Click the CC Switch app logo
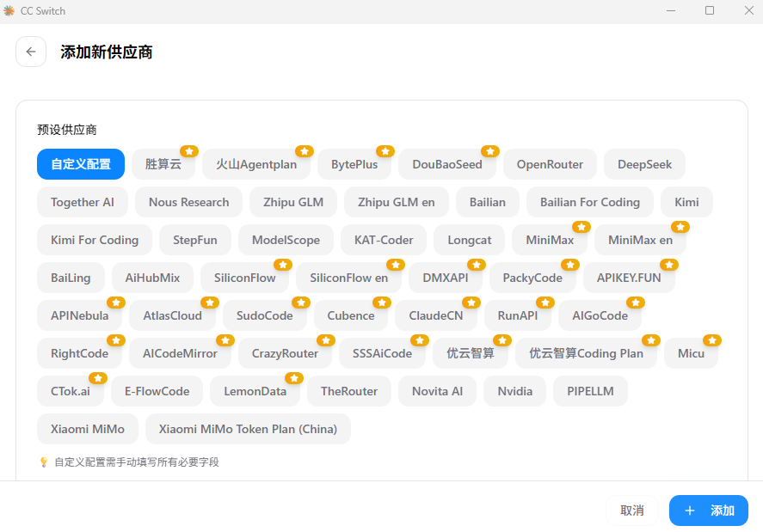Image resolution: width=763 pixels, height=532 pixels. [9, 10]
